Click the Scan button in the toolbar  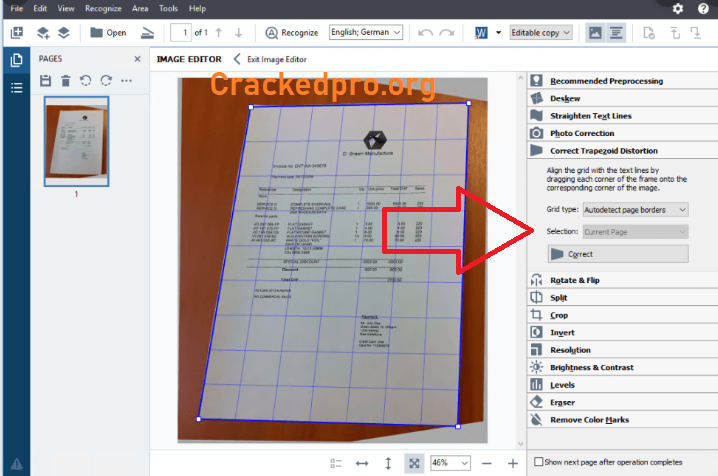[x=144, y=32]
